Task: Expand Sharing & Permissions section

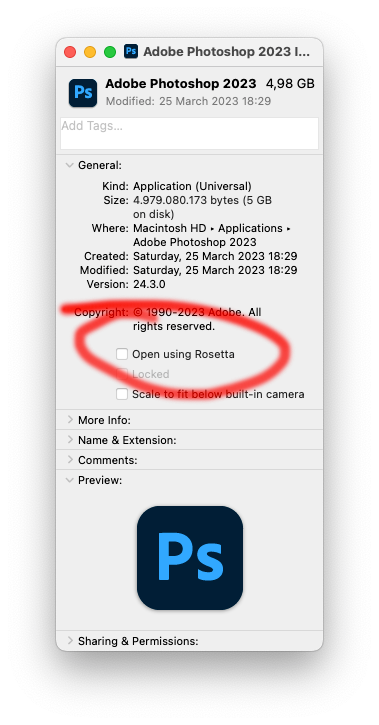Action: point(70,641)
